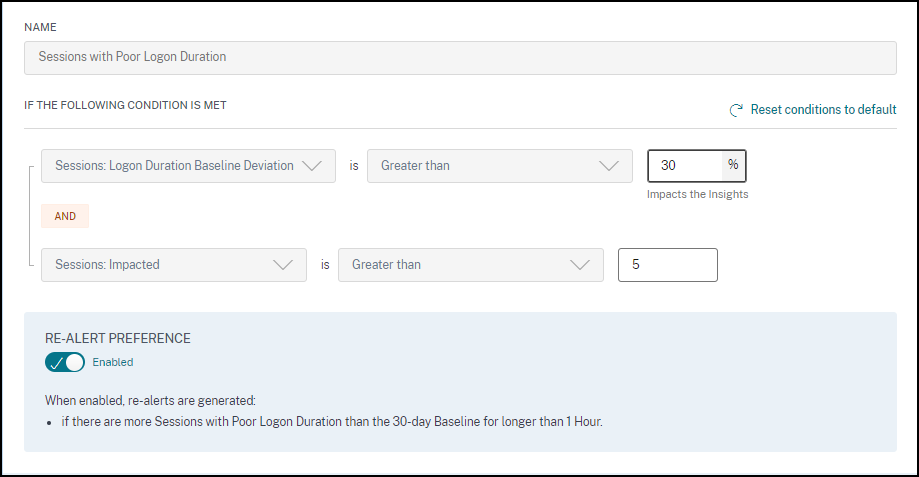Click Reset conditions to default link
Screen dimensions: 919x477
823,110
